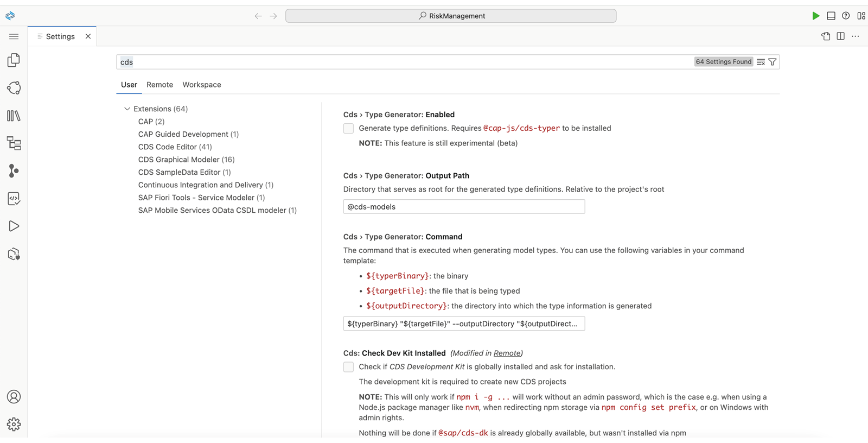Open the code checklist icon in sidebar
The image size is (868, 443).
[14, 199]
